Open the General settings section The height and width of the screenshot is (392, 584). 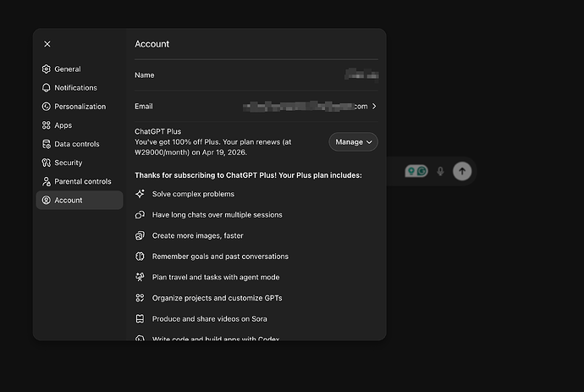(67, 69)
